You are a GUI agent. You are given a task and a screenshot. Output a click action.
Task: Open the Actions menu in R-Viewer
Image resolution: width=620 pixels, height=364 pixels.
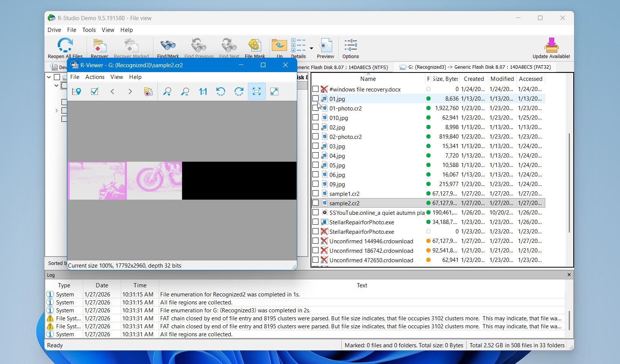point(95,77)
